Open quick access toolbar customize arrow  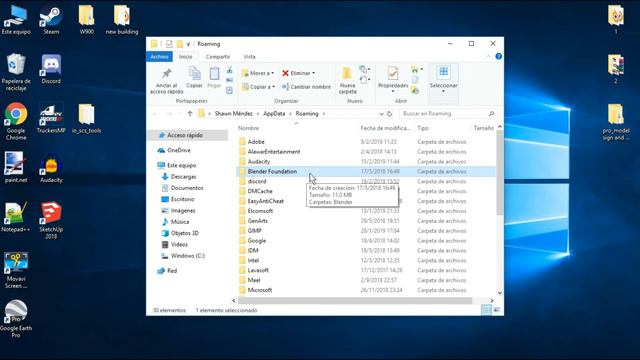tap(188, 44)
